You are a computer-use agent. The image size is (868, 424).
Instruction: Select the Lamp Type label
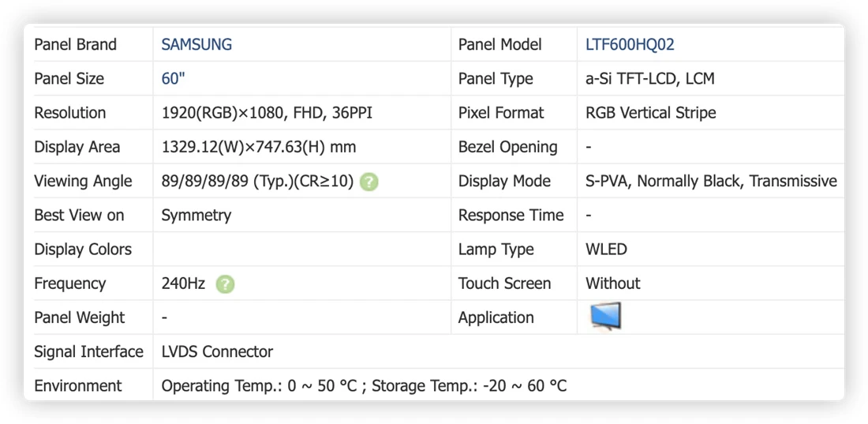tap(496, 250)
